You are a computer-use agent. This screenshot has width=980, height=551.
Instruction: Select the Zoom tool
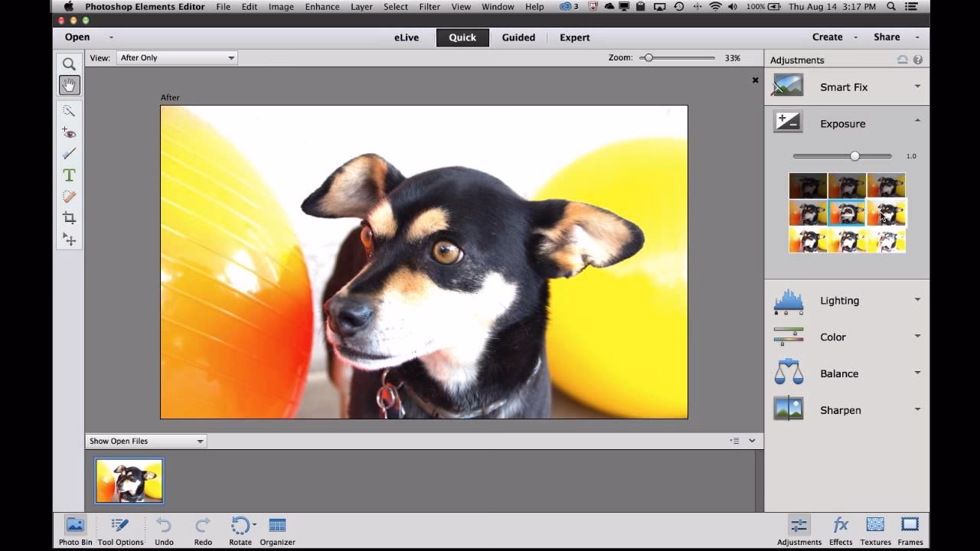(x=69, y=64)
